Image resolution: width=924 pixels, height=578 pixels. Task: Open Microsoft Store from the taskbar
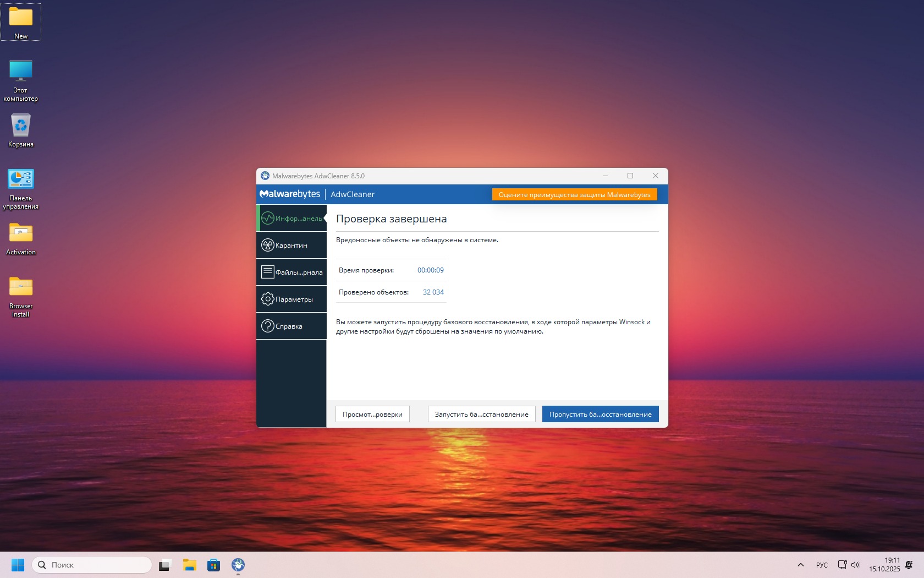coord(214,565)
